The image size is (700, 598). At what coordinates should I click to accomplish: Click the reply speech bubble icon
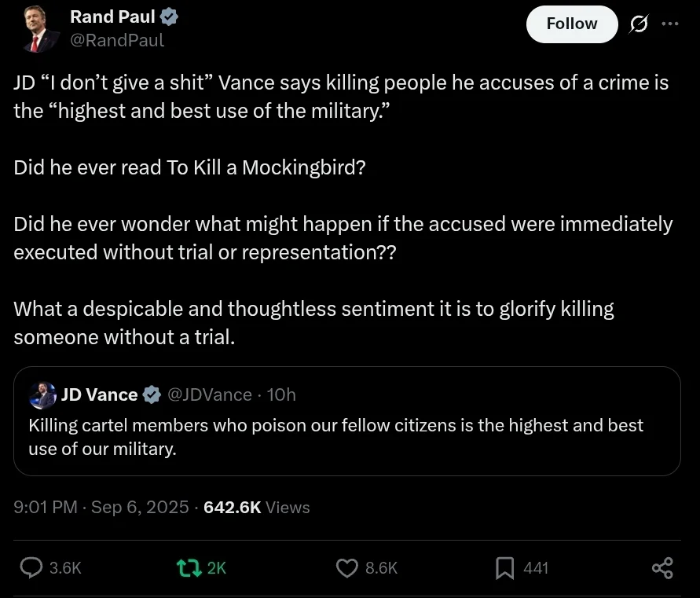(31, 567)
